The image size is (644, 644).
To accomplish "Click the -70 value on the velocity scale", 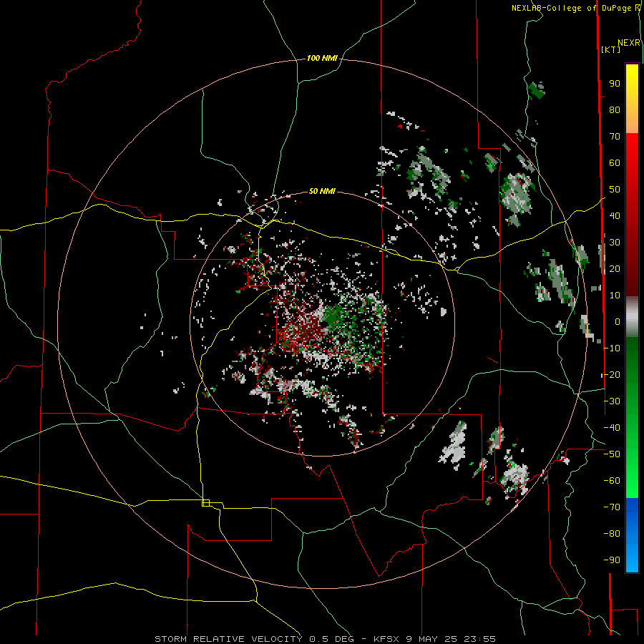I will 612,507.
